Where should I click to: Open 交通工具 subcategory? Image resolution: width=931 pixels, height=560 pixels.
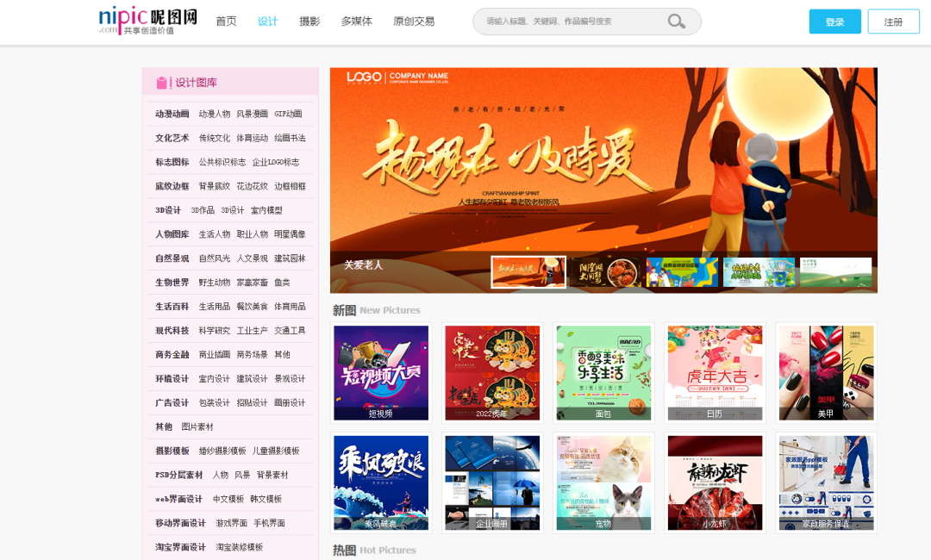290,331
